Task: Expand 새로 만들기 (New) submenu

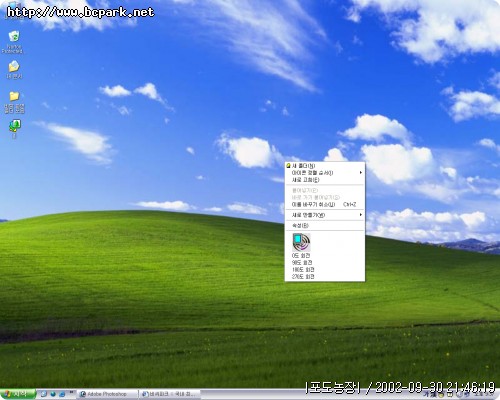Action: (x=325, y=215)
